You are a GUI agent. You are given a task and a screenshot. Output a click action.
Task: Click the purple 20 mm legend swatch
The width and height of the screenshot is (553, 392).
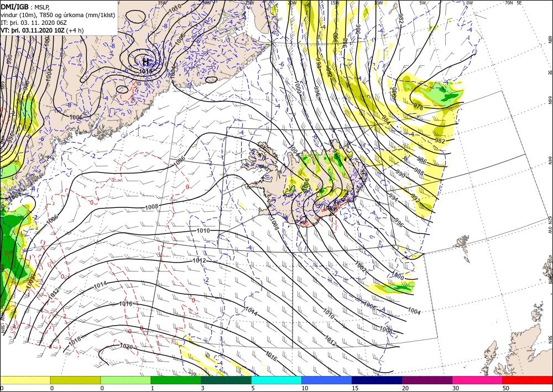[427, 380]
